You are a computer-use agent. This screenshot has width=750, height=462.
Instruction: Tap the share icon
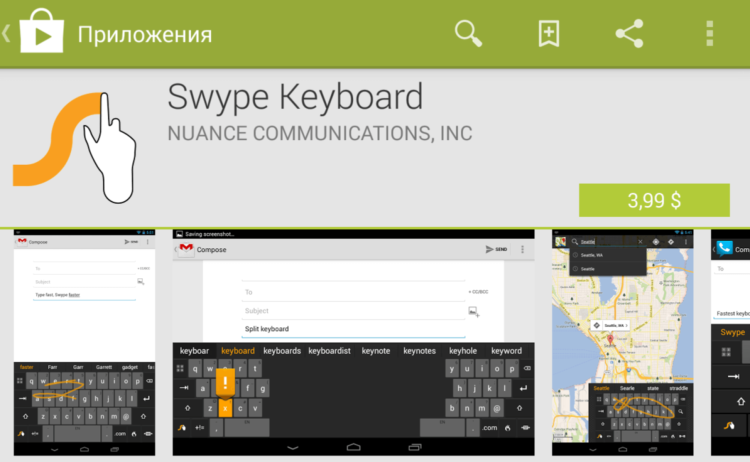[629, 33]
